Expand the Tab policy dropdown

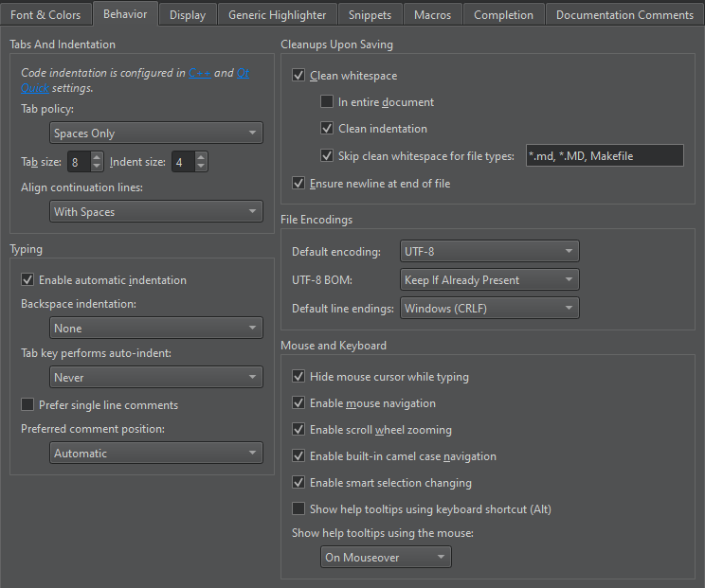[156, 134]
